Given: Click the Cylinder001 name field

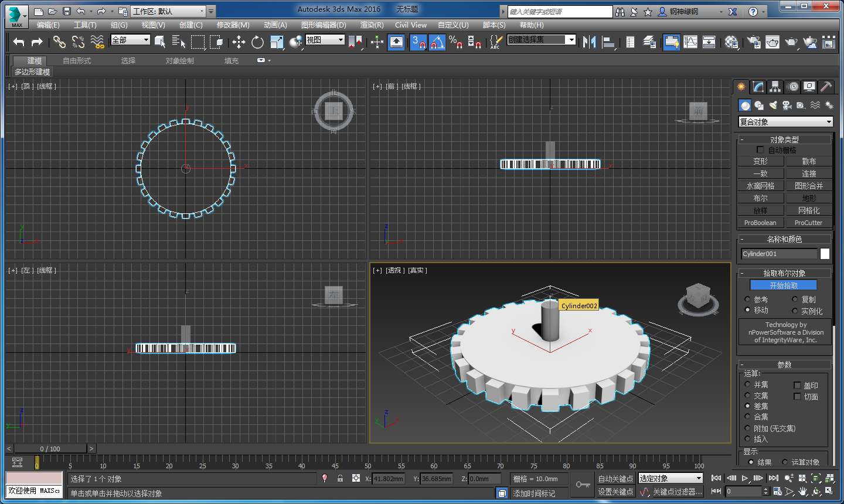Looking at the screenshot, I should (779, 254).
